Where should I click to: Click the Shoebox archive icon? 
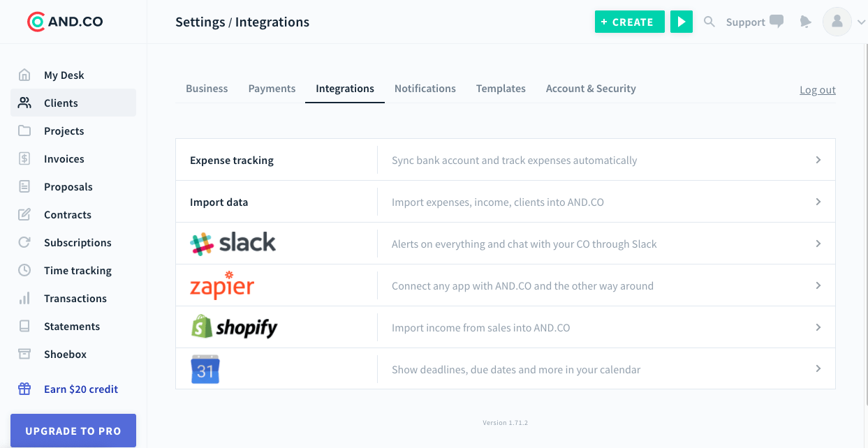click(x=24, y=354)
